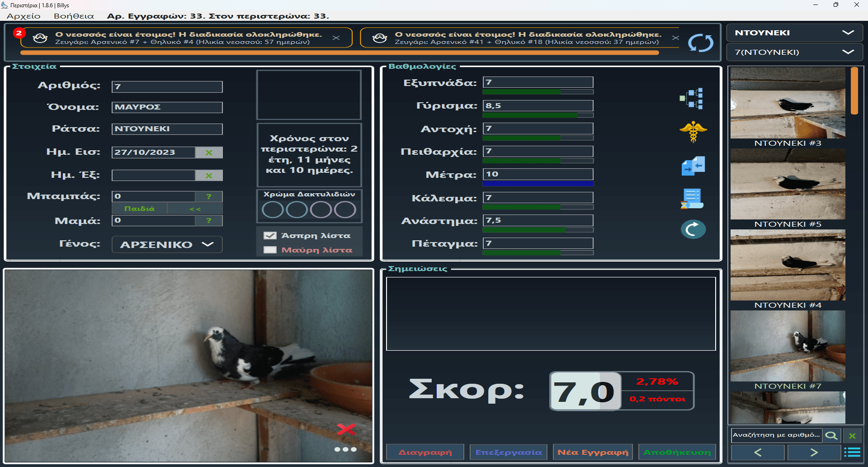This screenshot has height=467, width=868.
Task: Click the blue circular redo arrow icon
Action: point(693,229)
